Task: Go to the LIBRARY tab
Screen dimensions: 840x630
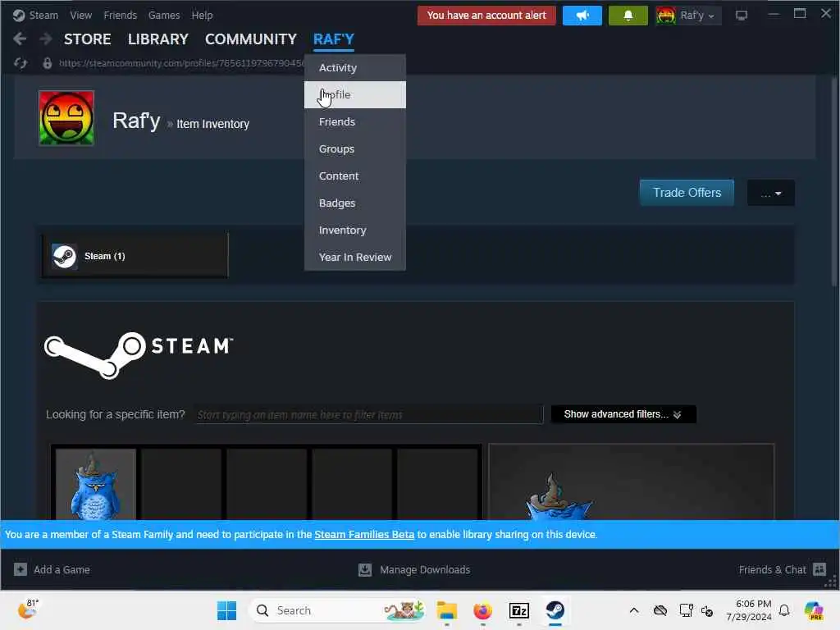Action: coord(158,39)
